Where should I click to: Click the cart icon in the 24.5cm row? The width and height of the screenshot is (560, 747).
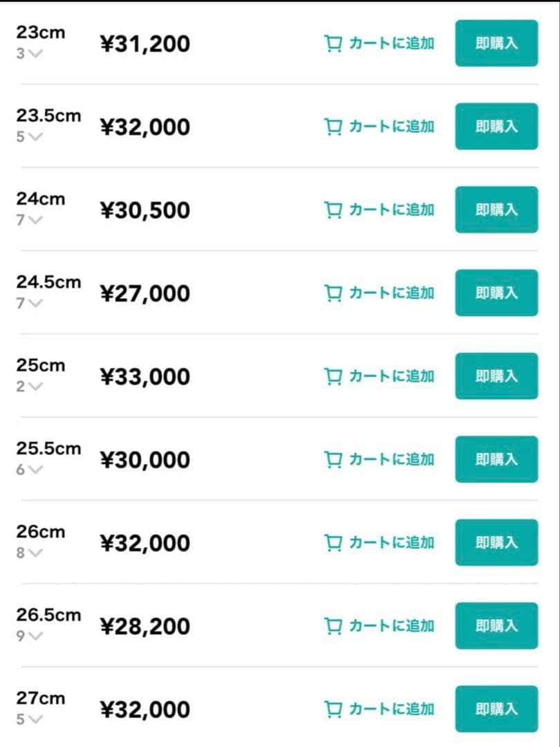pos(333,293)
